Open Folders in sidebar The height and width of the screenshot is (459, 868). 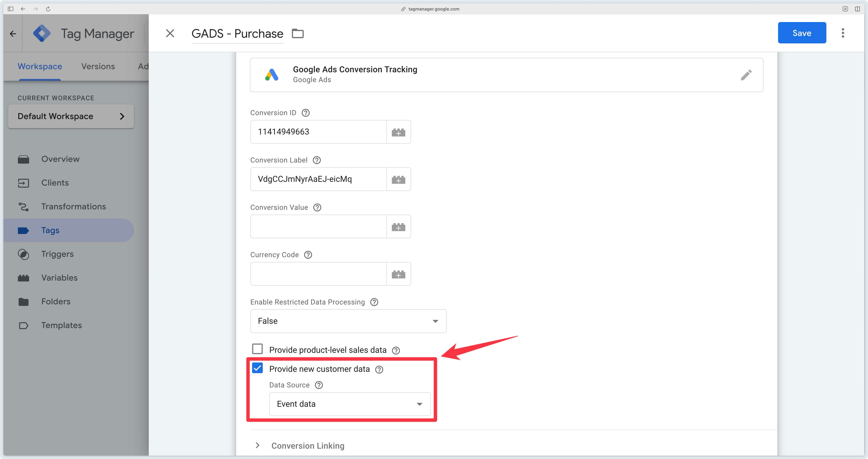(x=56, y=301)
